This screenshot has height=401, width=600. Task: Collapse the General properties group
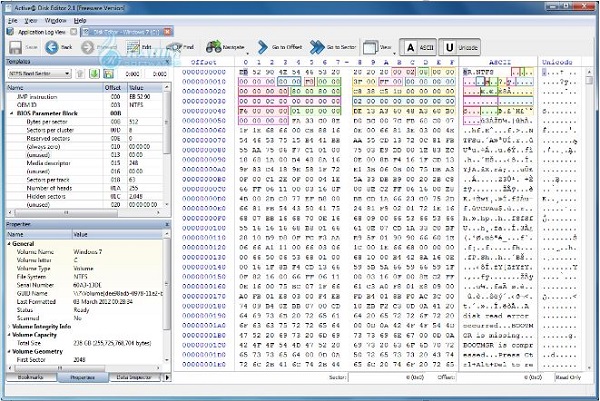9,244
